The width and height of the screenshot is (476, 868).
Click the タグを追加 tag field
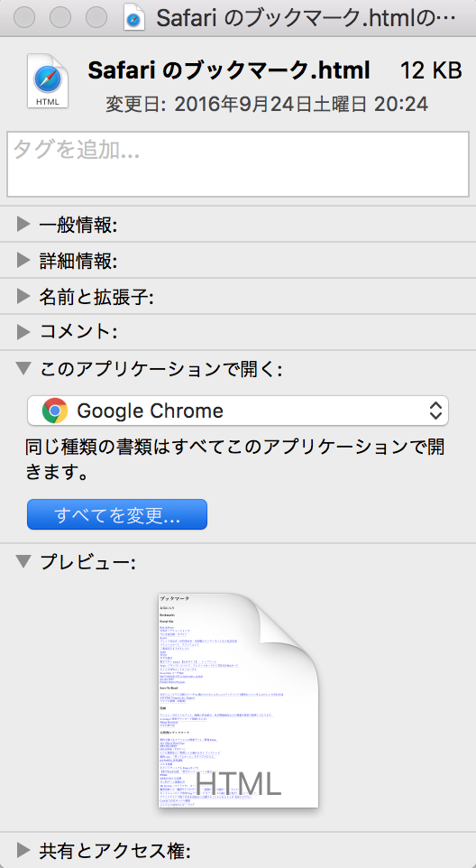pos(238,164)
